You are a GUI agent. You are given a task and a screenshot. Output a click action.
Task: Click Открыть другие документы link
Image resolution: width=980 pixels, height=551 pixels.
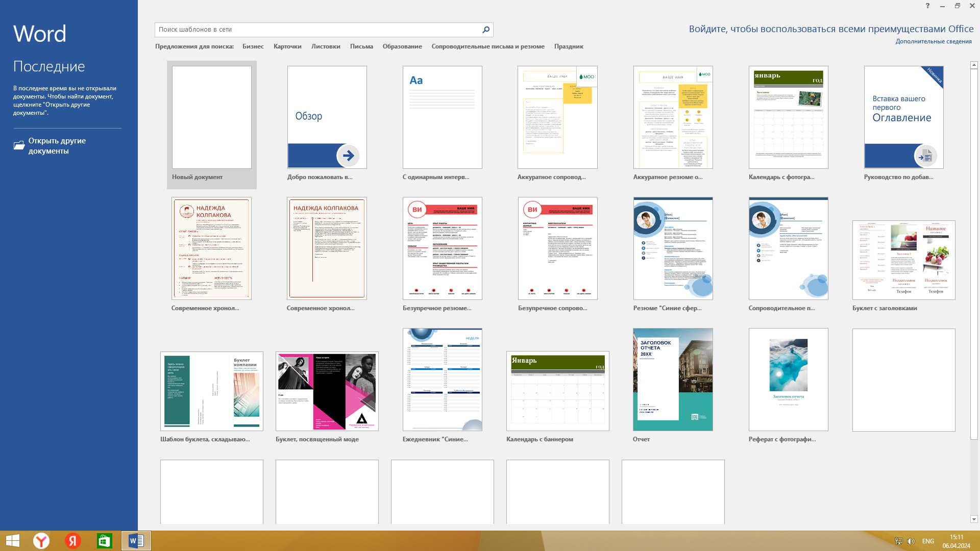57,146
